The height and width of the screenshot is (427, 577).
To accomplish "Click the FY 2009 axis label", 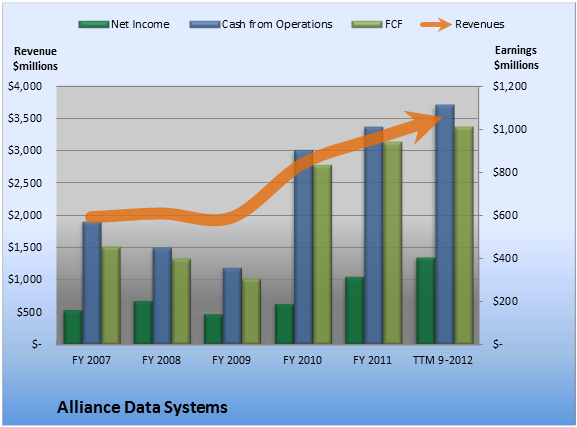I will 231,360.
